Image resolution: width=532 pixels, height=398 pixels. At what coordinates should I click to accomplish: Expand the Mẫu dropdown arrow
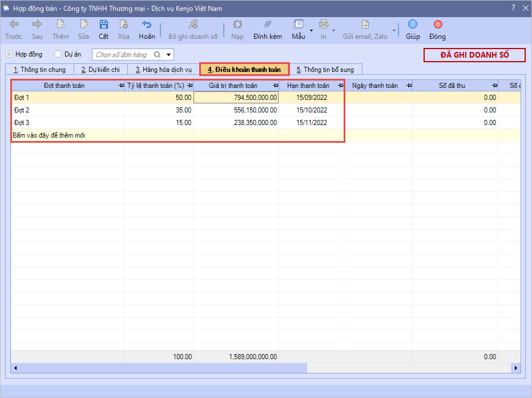pos(311,30)
